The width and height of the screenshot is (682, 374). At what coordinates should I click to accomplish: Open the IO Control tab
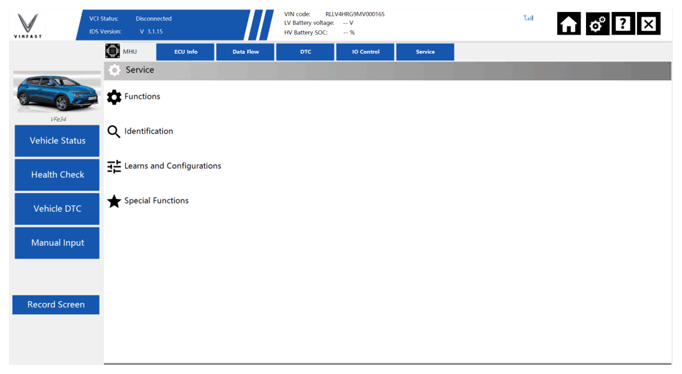click(365, 52)
